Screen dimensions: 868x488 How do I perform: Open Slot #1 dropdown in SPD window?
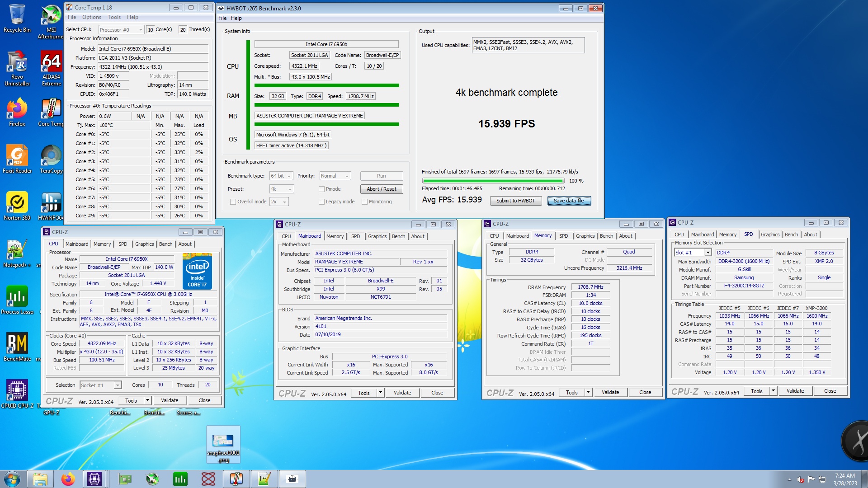(x=693, y=253)
